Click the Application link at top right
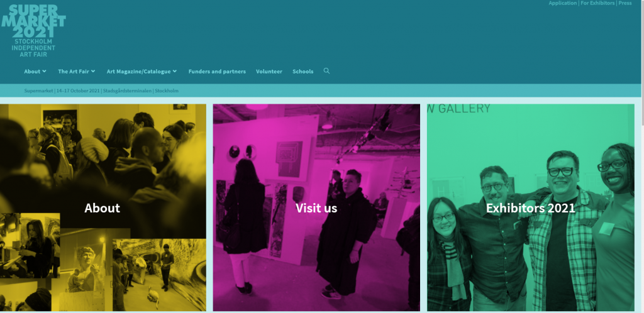Viewport: 644px width, 313px height. click(563, 3)
